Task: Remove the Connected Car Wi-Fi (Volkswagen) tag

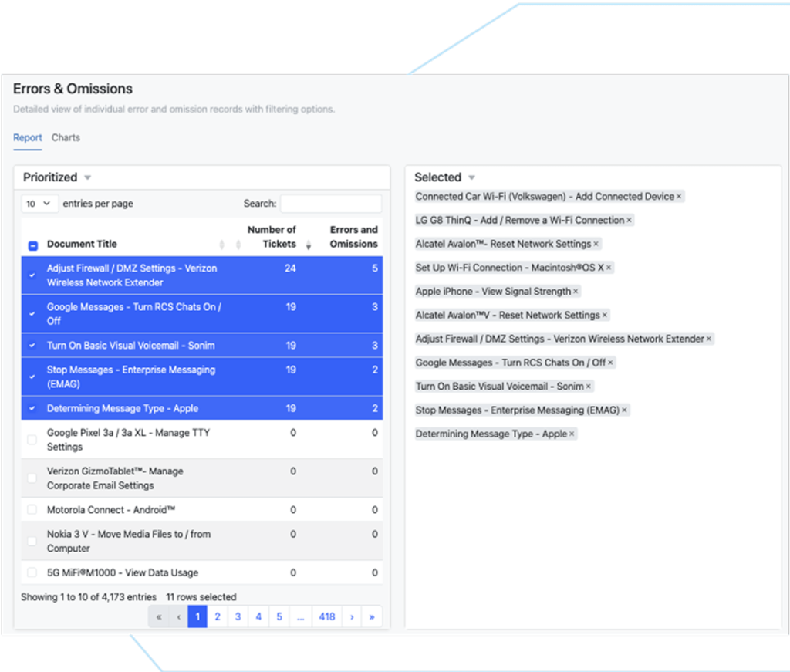Action: click(x=679, y=197)
